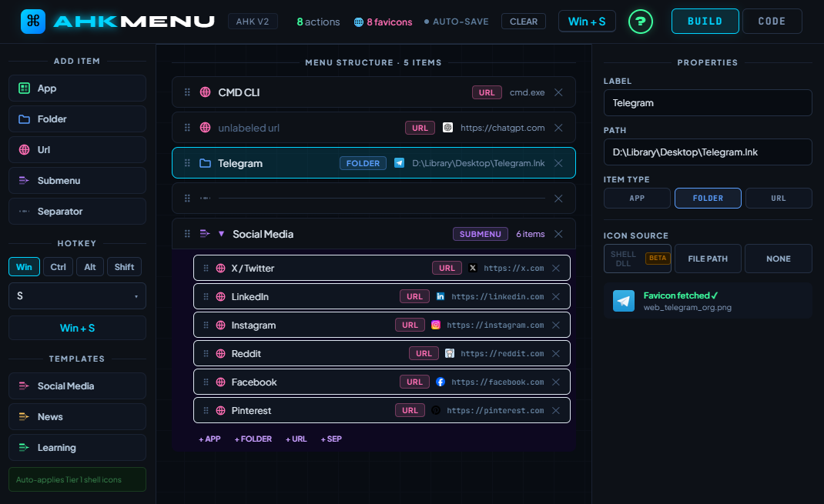Remove the X / Twitter entry with its X

[x=555, y=269]
